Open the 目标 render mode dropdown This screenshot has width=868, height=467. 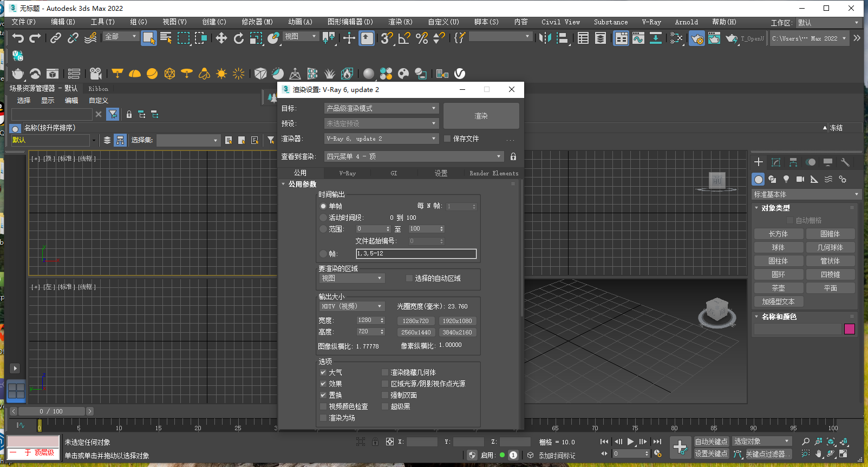[381, 108]
